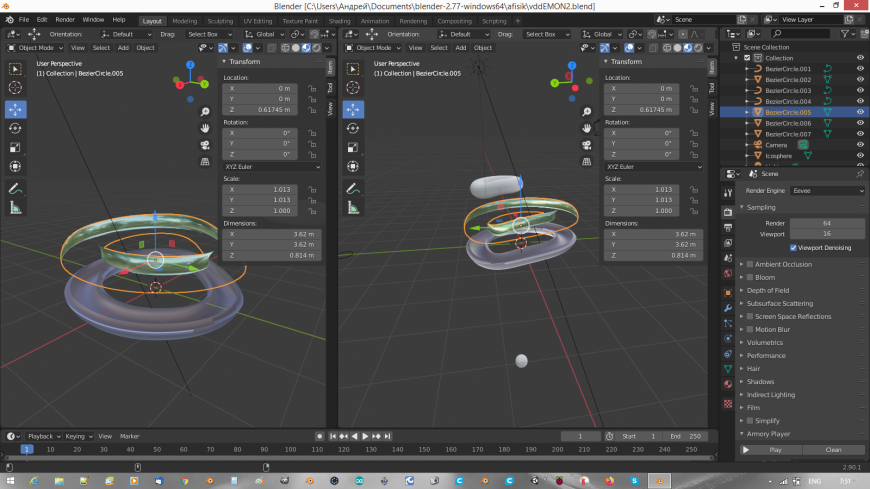
Task: Open the Render menu
Action: point(65,19)
